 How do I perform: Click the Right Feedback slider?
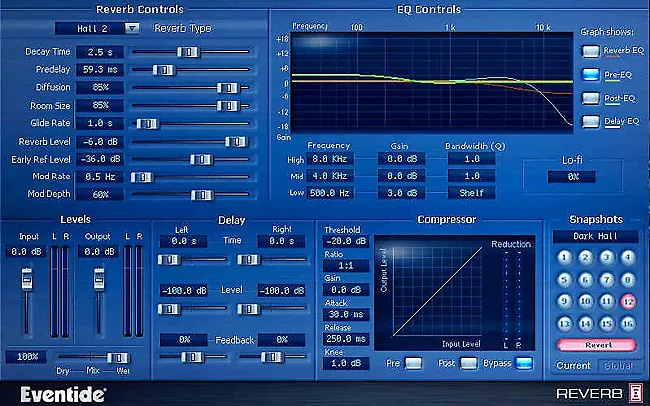pyautogui.click(x=272, y=357)
